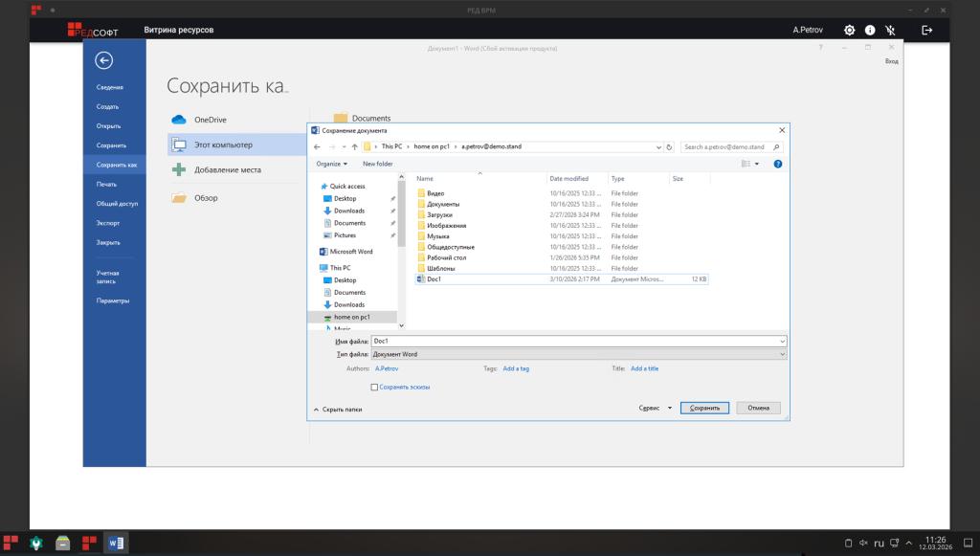Open Word from the taskbar
This screenshot has height=556, width=980.
pos(116,543)
